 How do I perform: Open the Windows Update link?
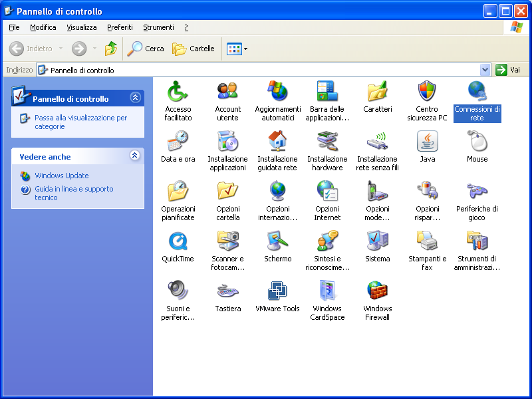[62, 176]
